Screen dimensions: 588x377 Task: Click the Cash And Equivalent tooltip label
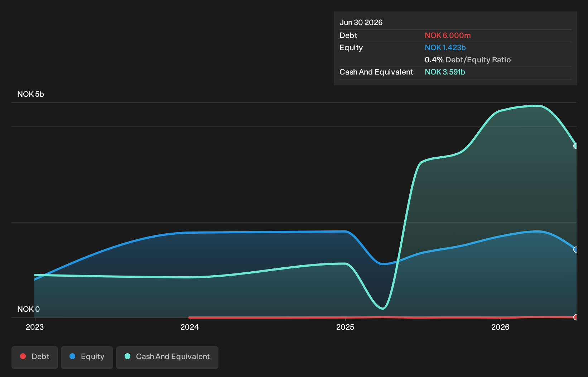point(376,72)
